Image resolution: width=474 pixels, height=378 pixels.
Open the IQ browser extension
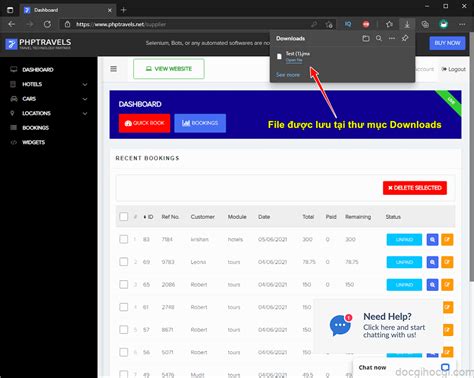(x=348, y=24)
